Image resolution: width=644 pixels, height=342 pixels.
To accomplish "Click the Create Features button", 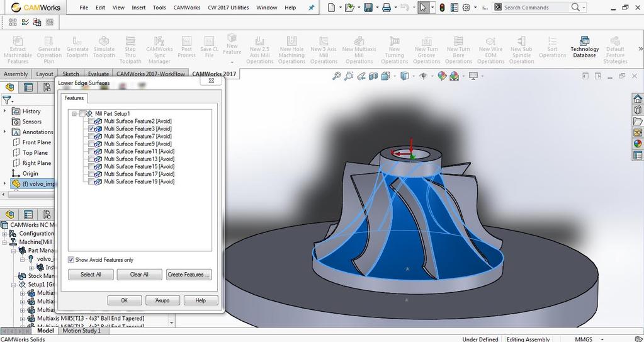I will [189, 275].
